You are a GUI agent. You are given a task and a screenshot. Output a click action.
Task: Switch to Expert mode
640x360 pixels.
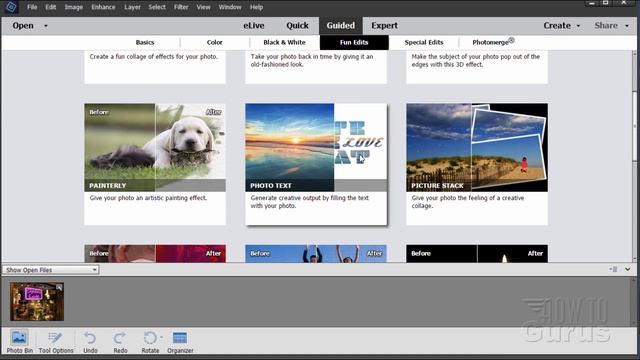pos(384,25)
